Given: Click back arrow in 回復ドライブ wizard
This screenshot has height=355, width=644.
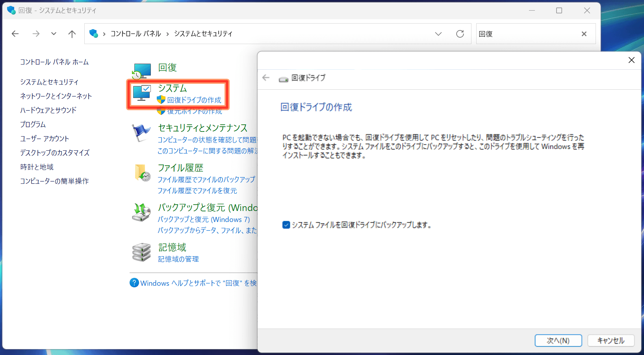Looking at the screenshot, I should [x=266, y=78].
